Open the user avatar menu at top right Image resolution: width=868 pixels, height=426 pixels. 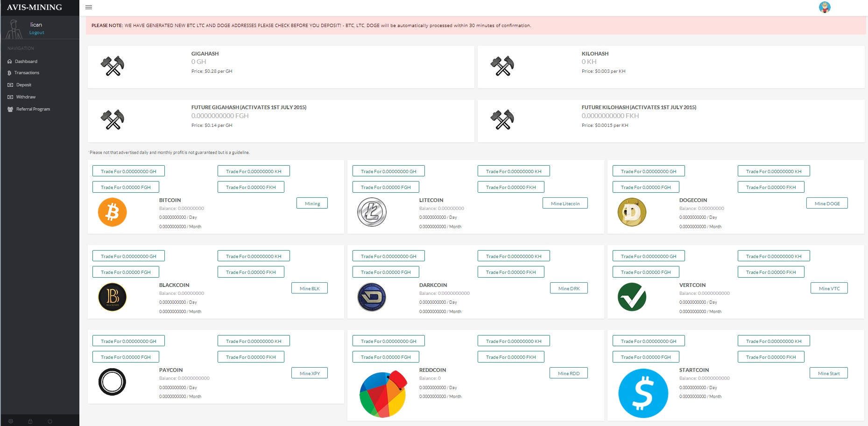[x=825, y=7]
